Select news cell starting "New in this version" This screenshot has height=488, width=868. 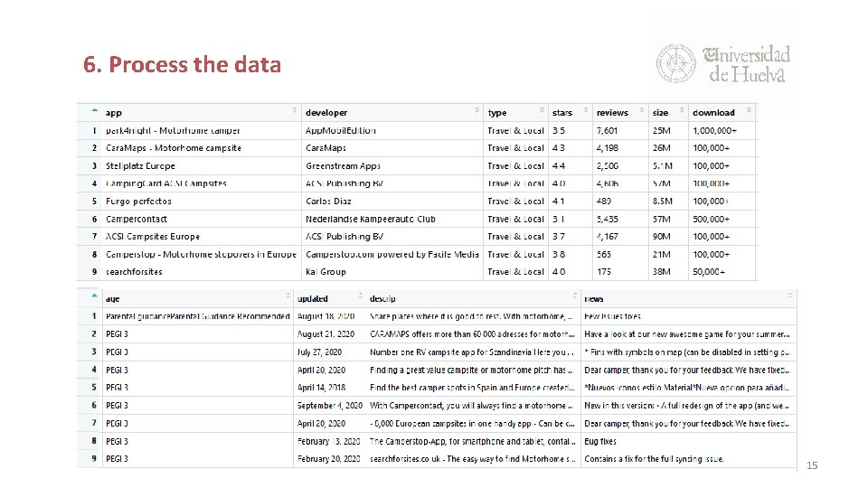(x=687, y=406)
